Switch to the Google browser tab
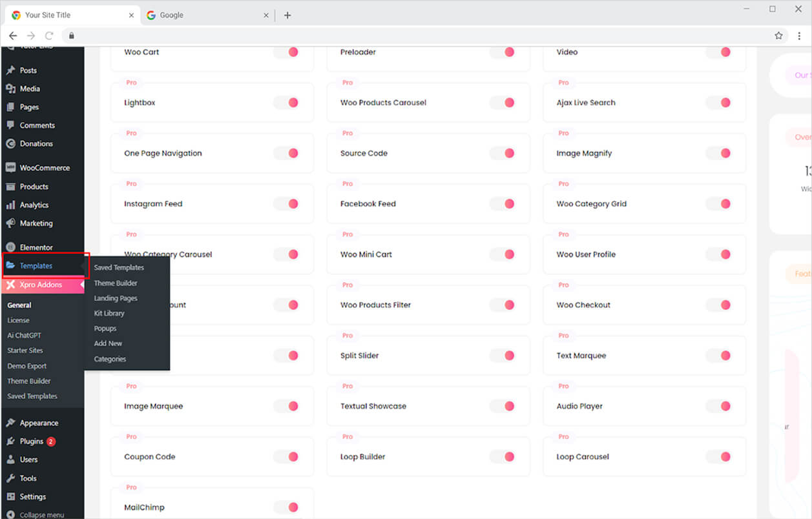Image resolution: width=812 pixels, height=519 pixels. [172, 15]
